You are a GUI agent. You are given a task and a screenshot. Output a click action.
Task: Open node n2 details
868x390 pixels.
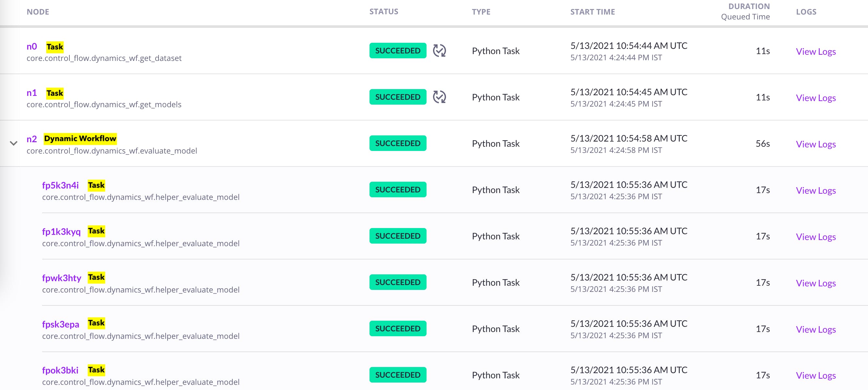pyautogui.click(x=32, y=139)
